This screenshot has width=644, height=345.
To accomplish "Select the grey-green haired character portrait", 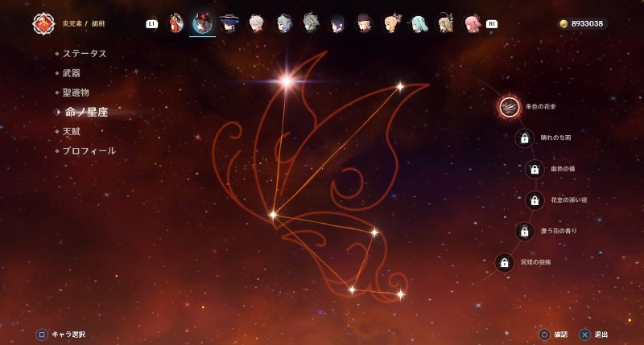I will (x=310, y=23).
